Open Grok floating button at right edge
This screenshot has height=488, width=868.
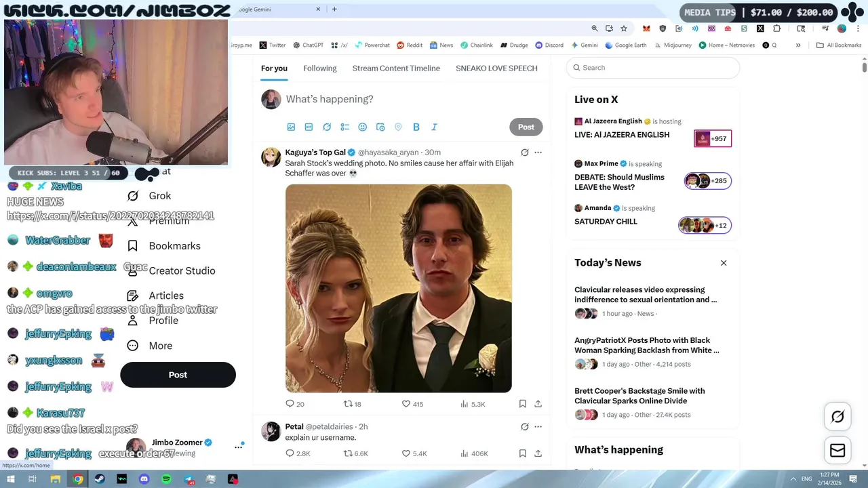pos(837,417)
